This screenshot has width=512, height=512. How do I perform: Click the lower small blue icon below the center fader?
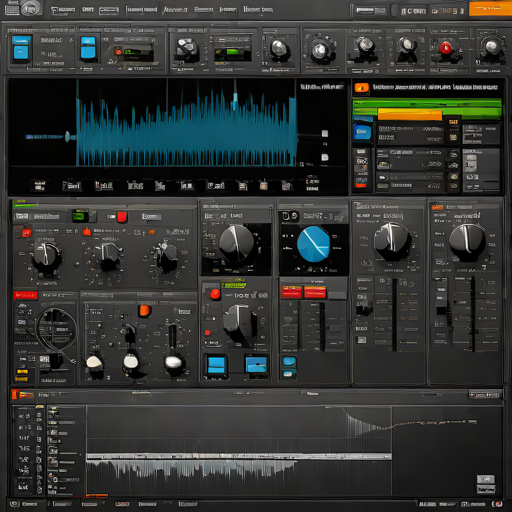288,374
